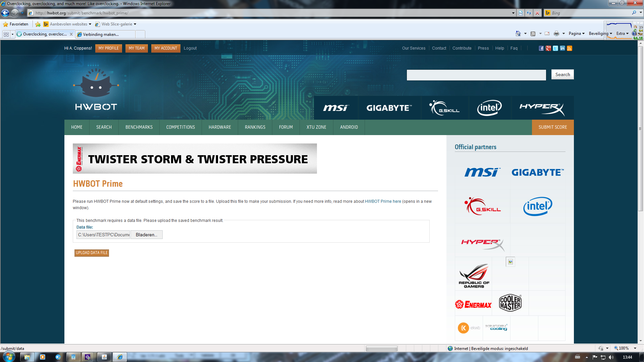Open the COMPETITIONS navigation item

coord(180,127)
